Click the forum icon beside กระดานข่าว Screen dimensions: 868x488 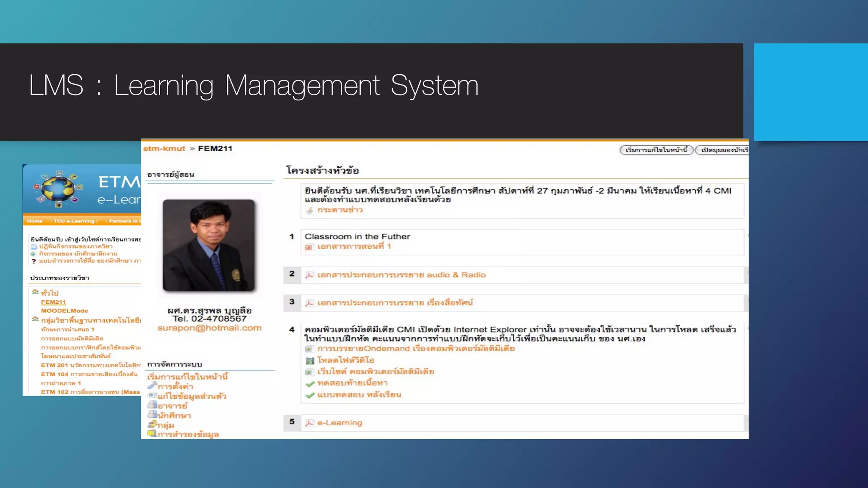pyautogui.click(x=310, y=211)
